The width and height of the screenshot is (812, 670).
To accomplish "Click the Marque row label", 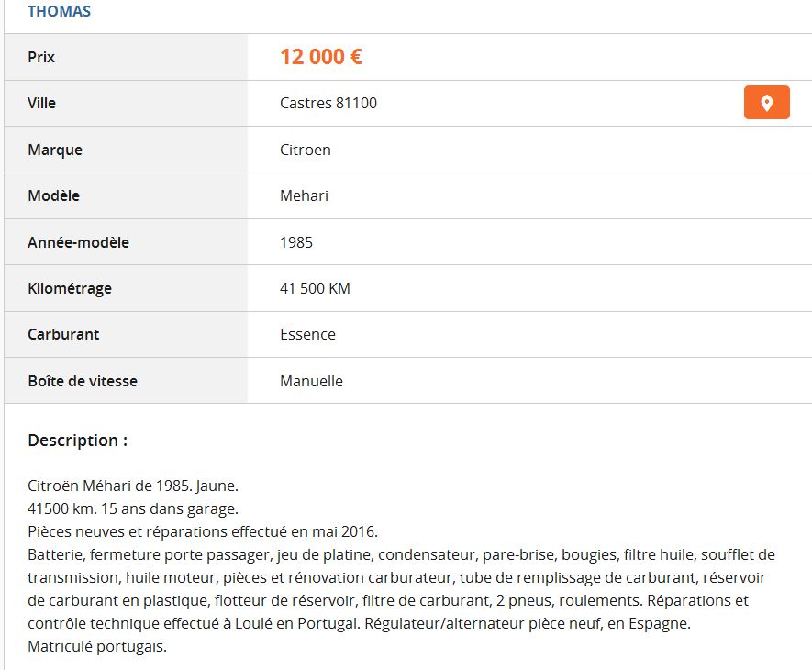I will [55, 150].
